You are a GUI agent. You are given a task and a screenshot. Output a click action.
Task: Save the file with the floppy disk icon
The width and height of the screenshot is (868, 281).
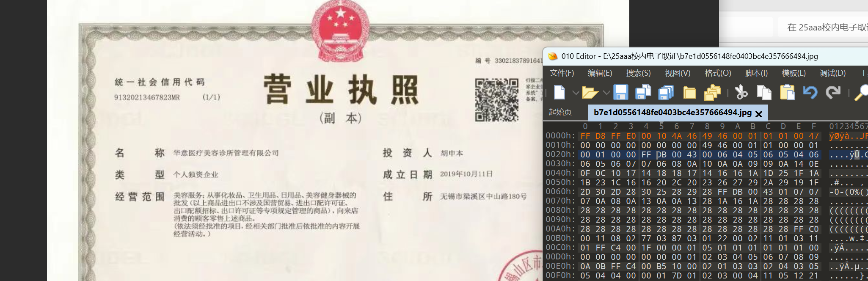(x=620, y=92)
